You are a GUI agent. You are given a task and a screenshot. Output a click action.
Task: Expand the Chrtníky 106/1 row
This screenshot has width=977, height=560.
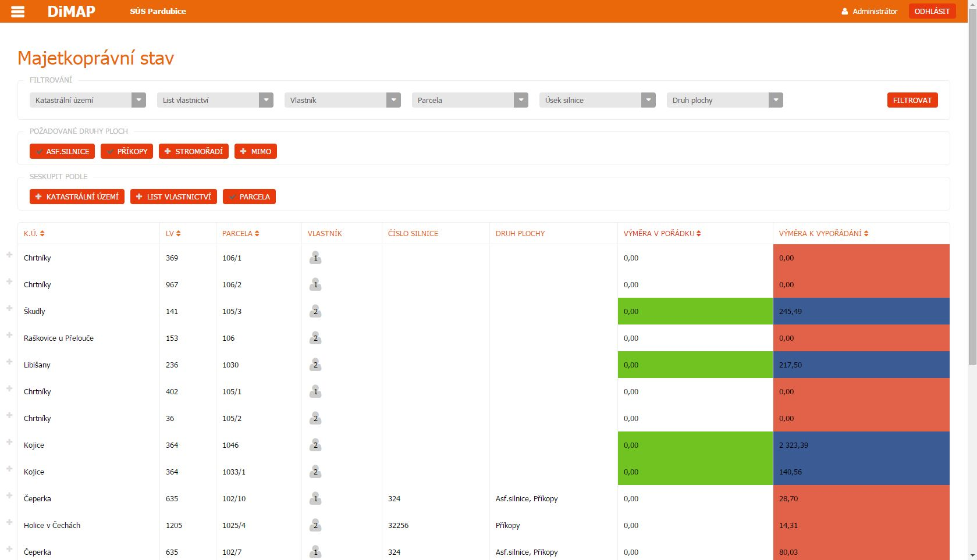pos(9,255)
